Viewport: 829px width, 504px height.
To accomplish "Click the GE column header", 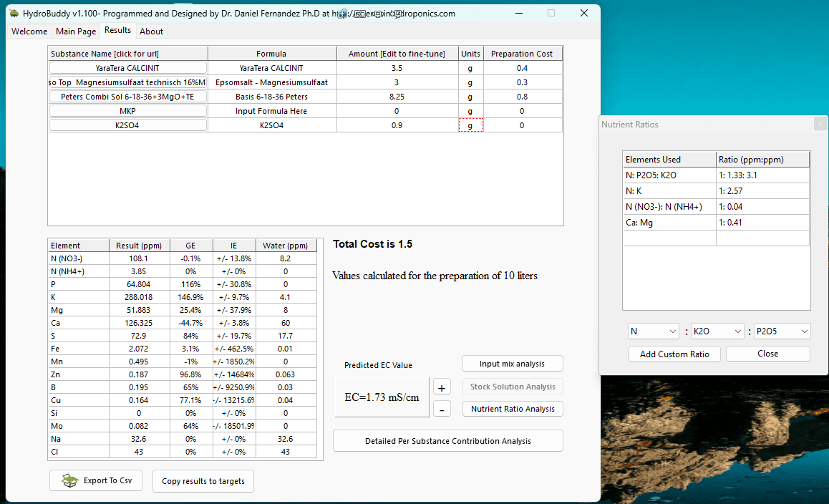I will [x=191, y=246].
